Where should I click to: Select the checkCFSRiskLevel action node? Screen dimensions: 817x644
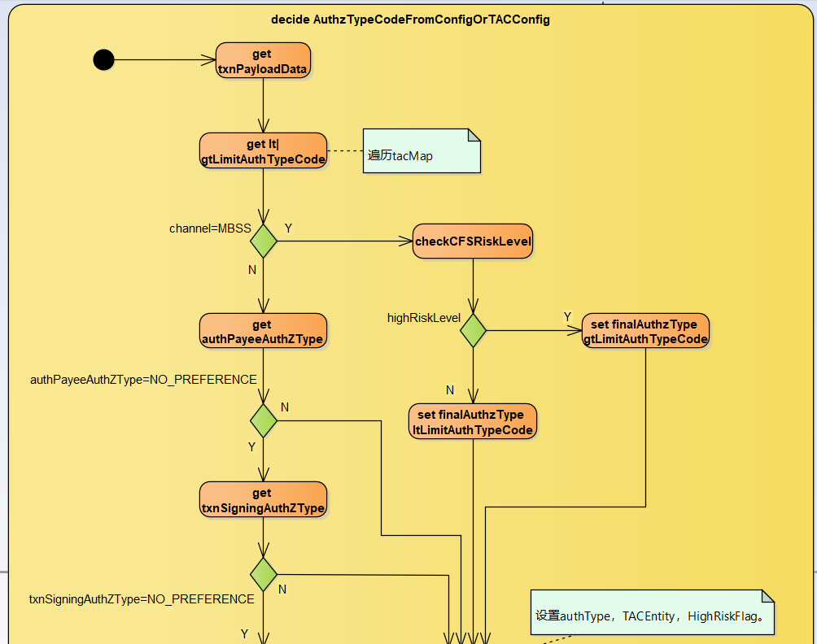pyautogui.click(x=473, y=241)
